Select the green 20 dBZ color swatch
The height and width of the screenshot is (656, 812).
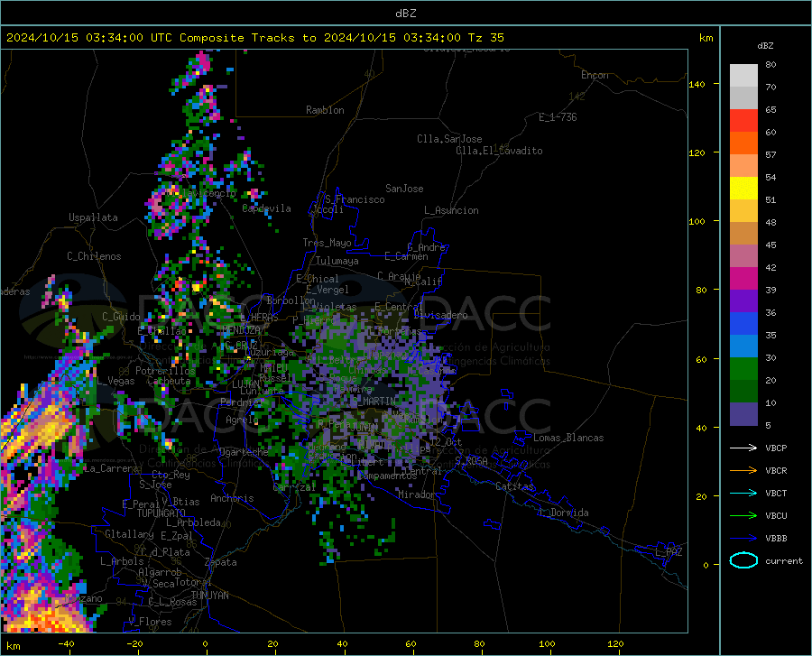click(743, 369)
